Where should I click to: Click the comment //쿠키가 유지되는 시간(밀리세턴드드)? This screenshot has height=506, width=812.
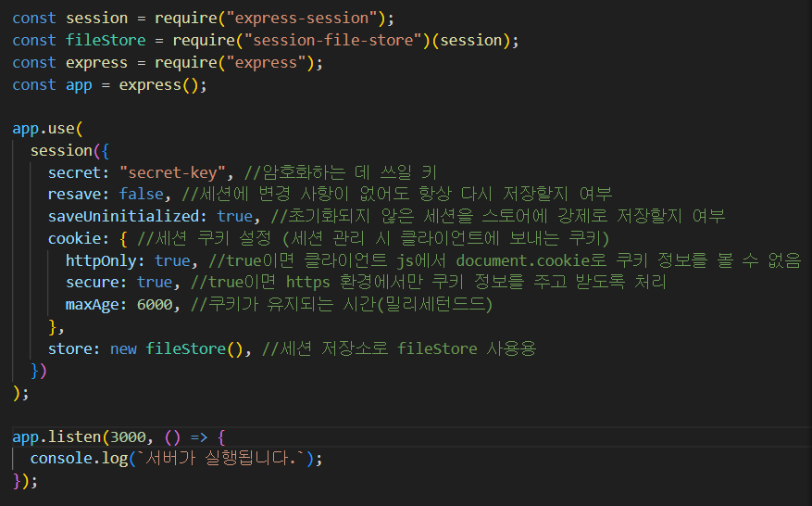pos(342,304)
